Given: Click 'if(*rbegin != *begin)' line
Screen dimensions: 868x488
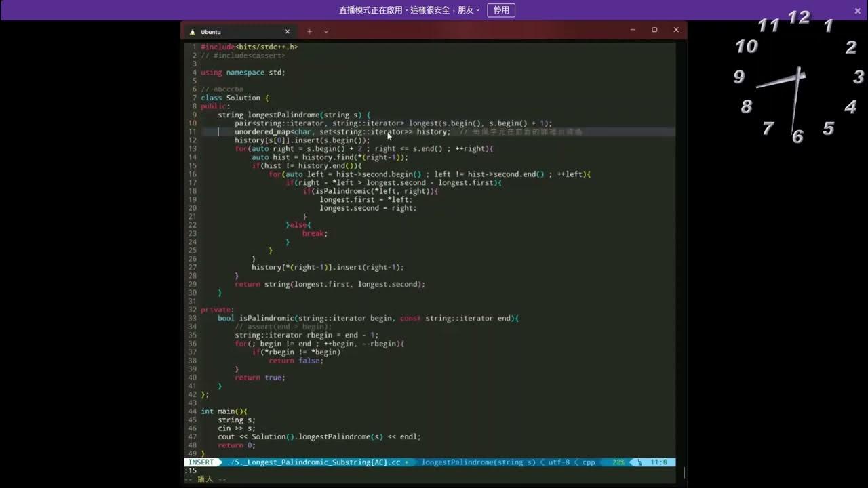Looking at the screenshot, I should coord(296,352).
